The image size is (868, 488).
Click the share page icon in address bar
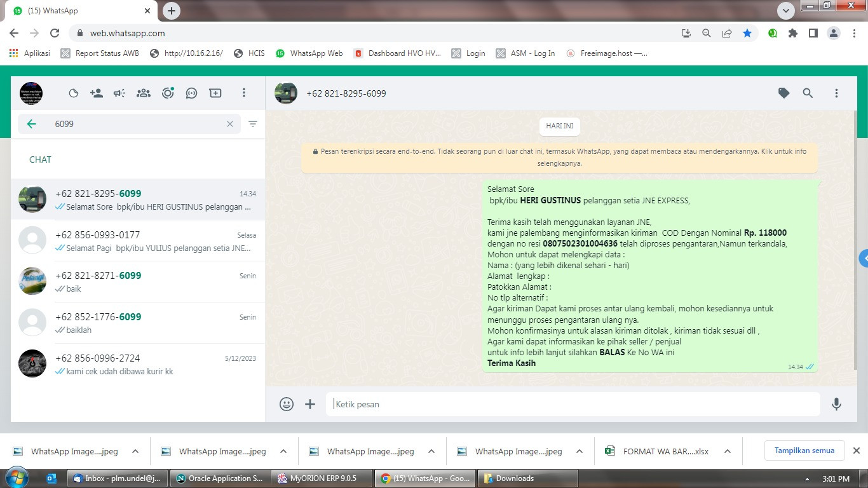tap(727, 33)
